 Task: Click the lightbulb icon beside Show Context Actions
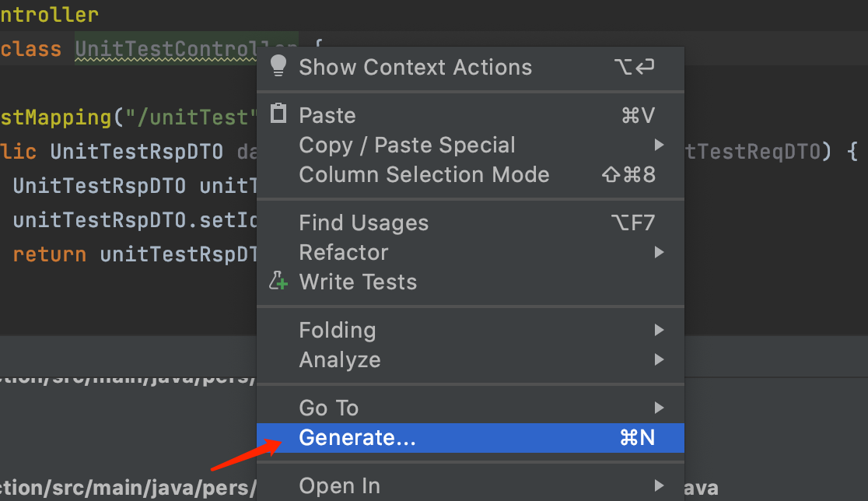pyautogui.click(x=278, y=66)
